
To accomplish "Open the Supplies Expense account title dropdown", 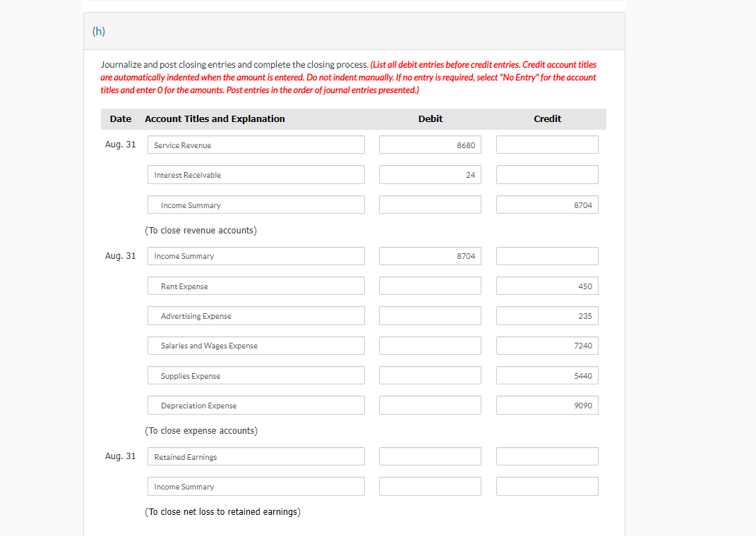I will (256, 375).
